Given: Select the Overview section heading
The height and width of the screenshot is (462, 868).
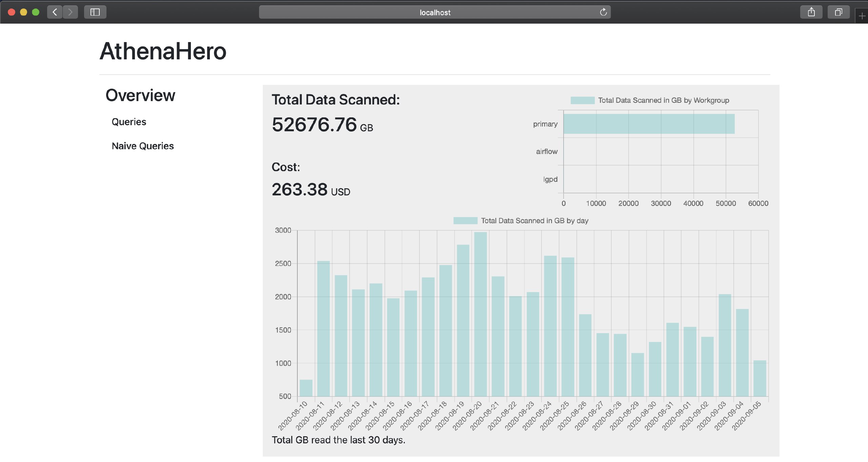Looking at the screenshot, I should coord(140,95).
